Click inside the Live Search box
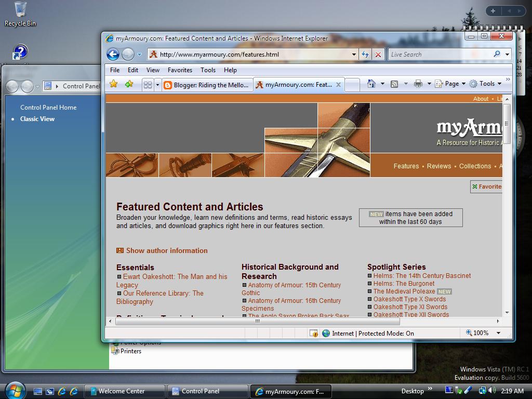This screenshot has width=532, height=399. pyautogui.click(x=440, y=54)
